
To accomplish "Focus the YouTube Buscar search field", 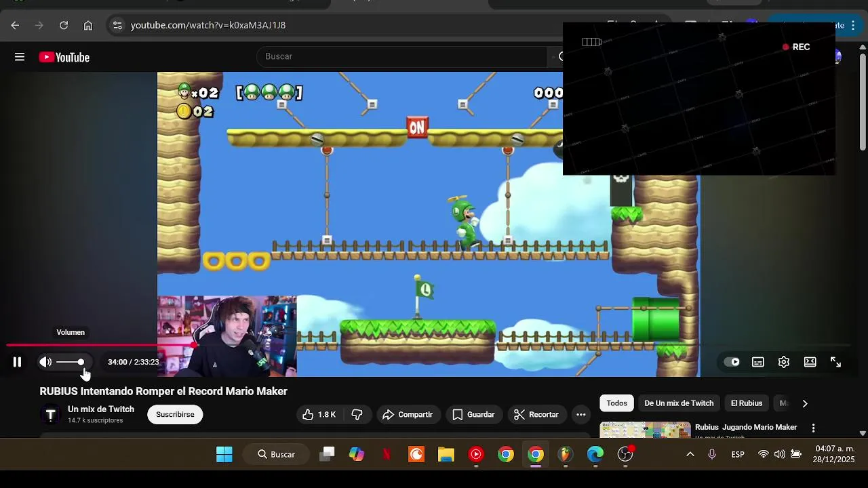I will coord(402,56).
